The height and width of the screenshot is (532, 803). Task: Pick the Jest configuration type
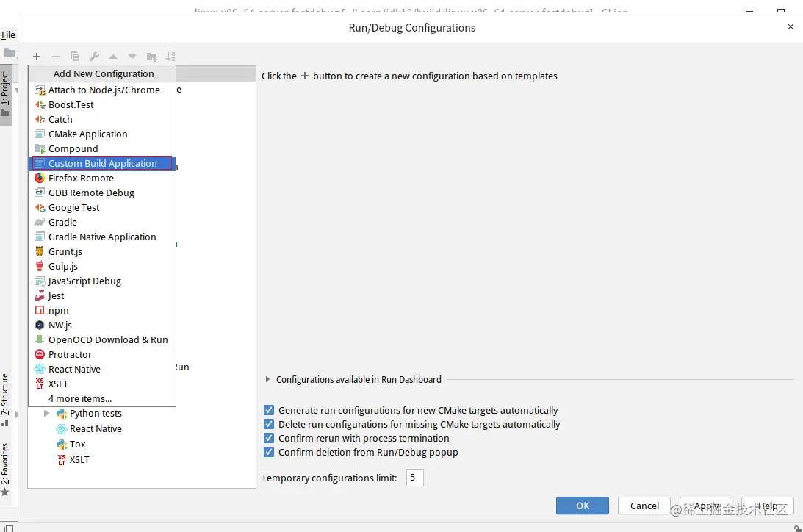102,296
